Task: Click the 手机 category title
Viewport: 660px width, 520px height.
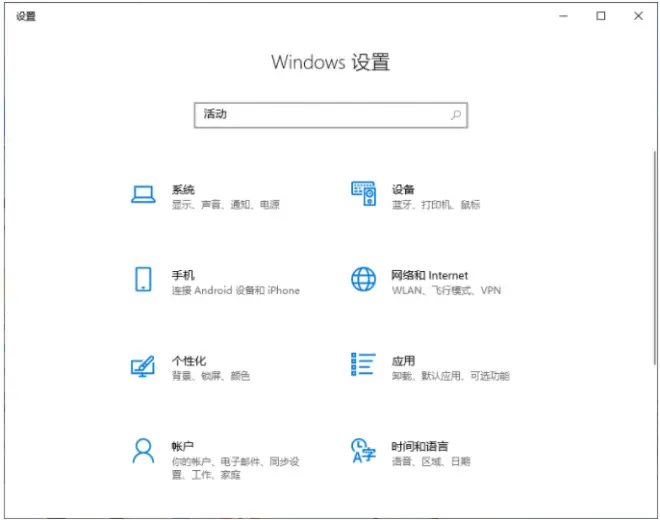Action: 183,275
